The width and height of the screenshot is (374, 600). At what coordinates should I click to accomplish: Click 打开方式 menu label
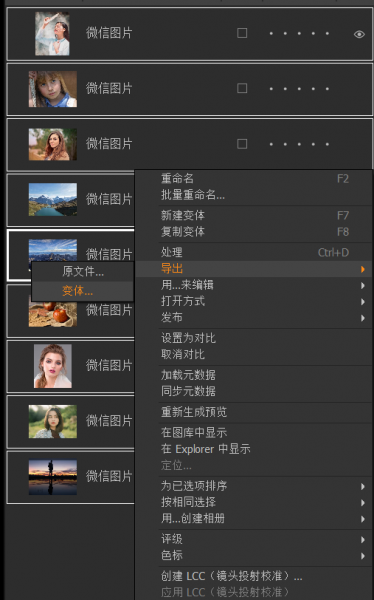pyautogui.click(x=183, y=301)
